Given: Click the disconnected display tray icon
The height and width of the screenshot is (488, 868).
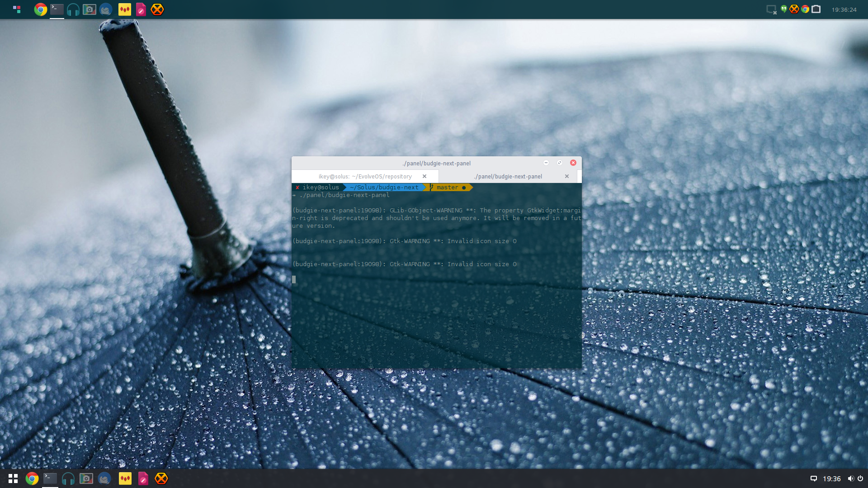Looking at the screenshot, I should pyautogui.click(x=772, y=9).
